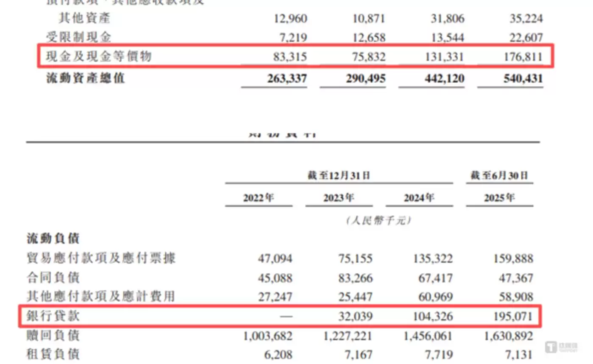
Task: Click the 合同負債 row label
Action: 53,278
